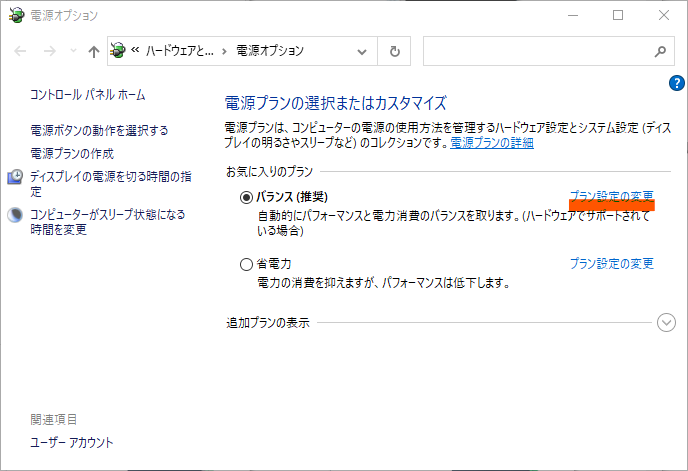The image size is (688, 471).
Task: Click プラン設定の変更 for 省電力 plan
Action: (612, 263)
